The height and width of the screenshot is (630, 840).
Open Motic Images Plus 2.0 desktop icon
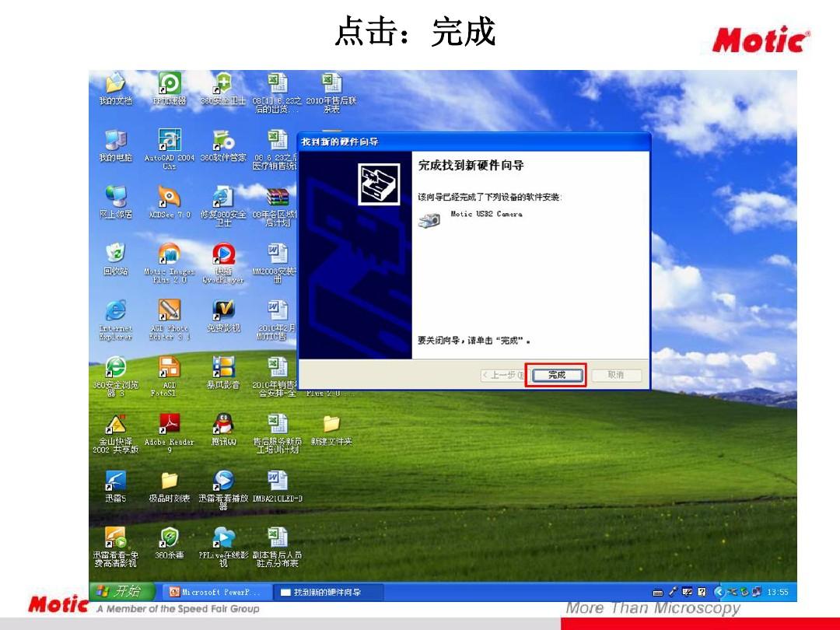tap(169, 255)
